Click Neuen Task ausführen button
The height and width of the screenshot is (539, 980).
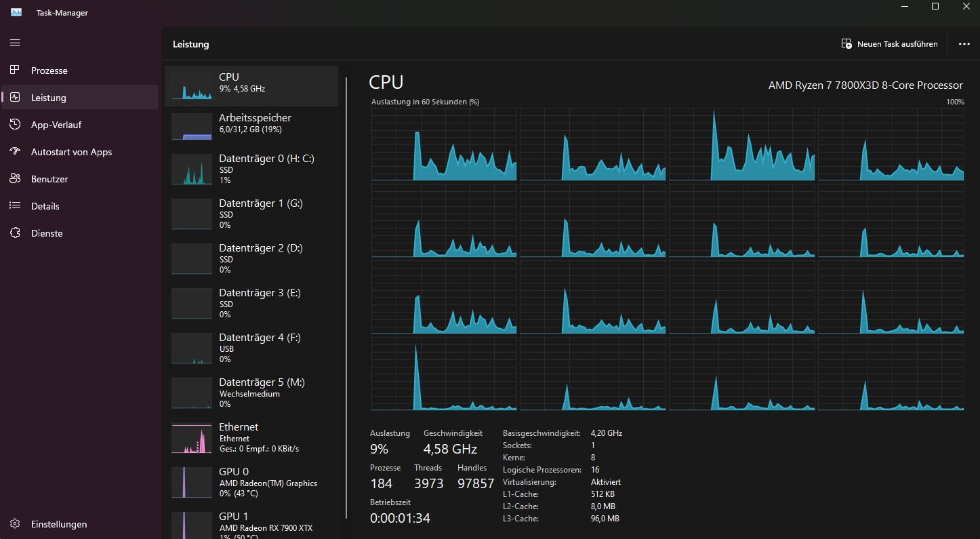(x=890, y=43)
